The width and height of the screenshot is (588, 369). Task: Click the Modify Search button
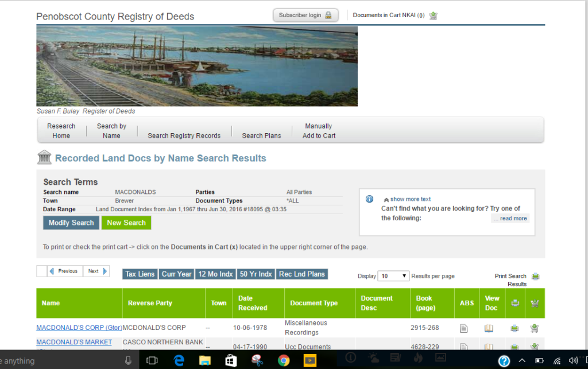[71, 223]
